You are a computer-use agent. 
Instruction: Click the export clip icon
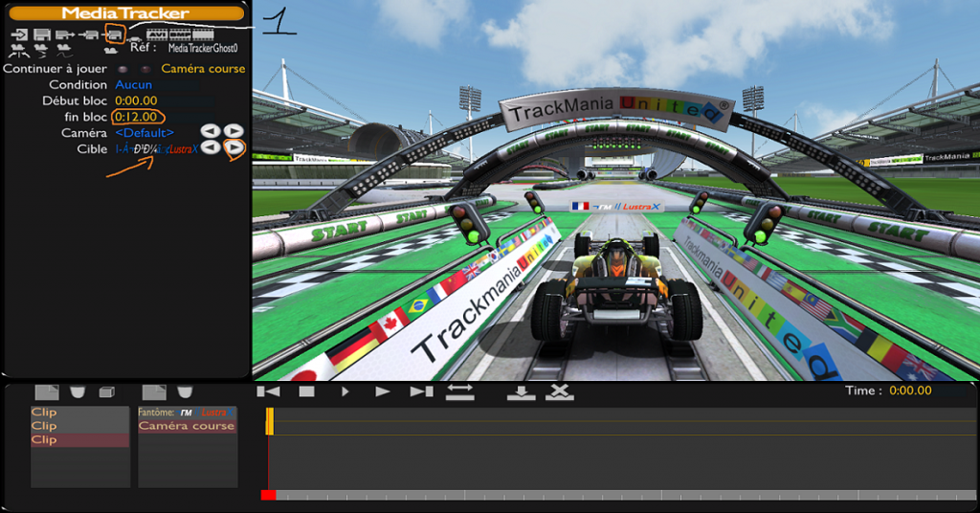(x=64, y=34)
